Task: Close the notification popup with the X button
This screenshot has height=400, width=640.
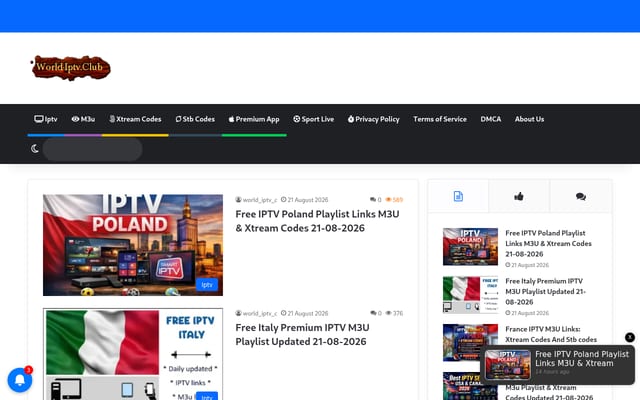Action: (630, 337)
